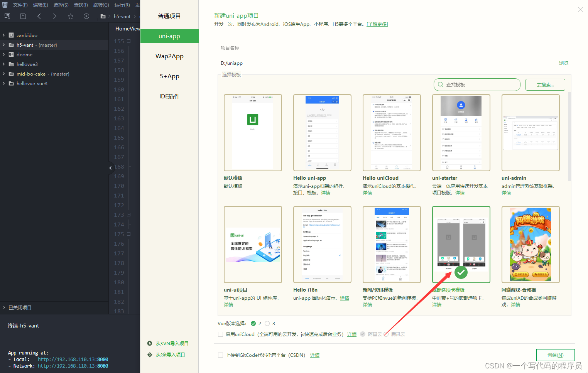This screenshot has width=588, height=373.
Task: Click the 去搜索... button
Action: 545,84
